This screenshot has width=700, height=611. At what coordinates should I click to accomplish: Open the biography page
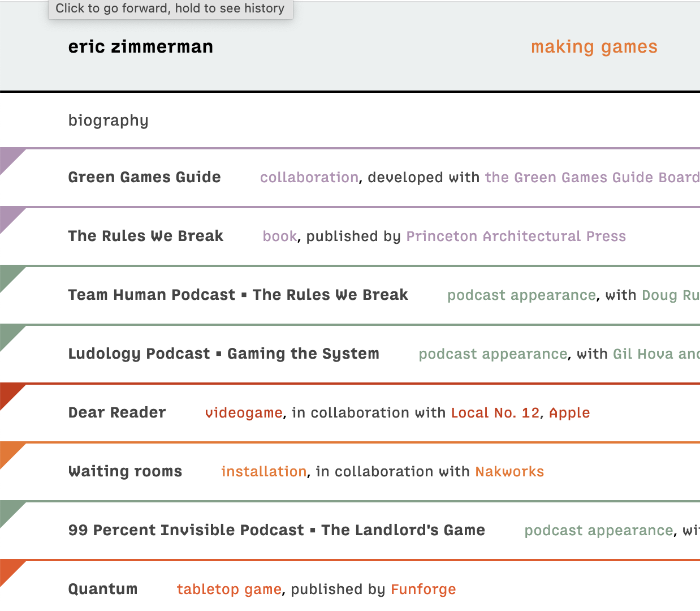click(108, 121)
